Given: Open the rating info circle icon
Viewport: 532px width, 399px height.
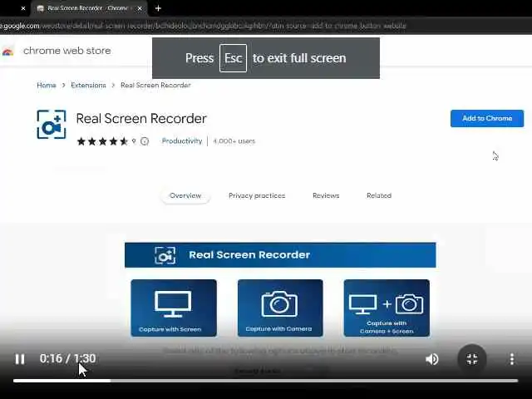Looking at the screenshot, I should point(145,141).
